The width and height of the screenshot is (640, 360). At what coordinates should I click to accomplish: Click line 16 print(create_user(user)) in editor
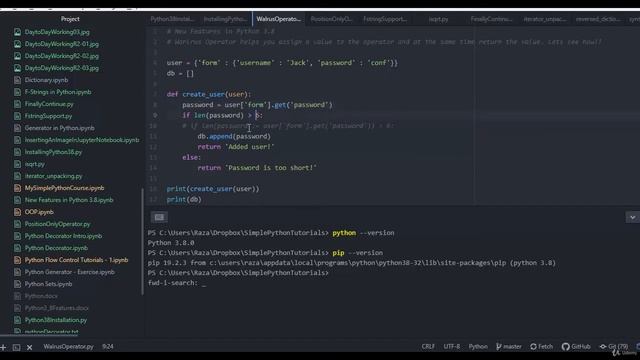[x=213, y=189]
